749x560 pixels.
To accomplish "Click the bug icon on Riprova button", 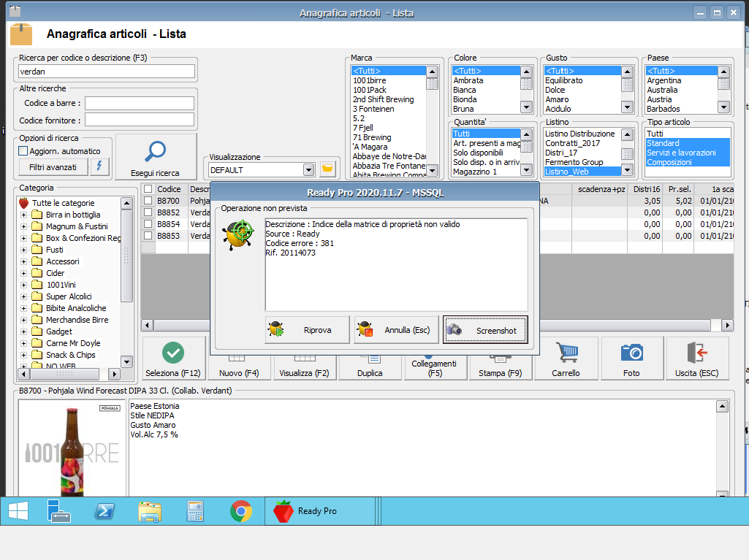I will [x=276, y=329].
